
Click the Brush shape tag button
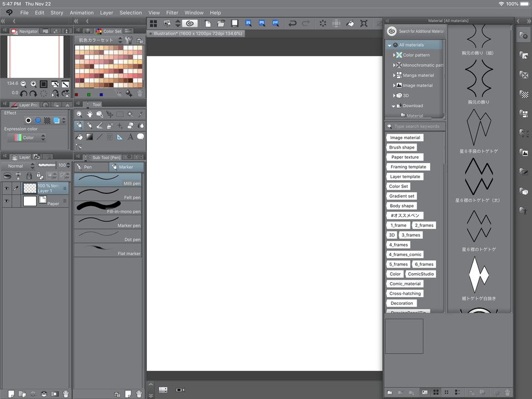[x=402, y=147]
